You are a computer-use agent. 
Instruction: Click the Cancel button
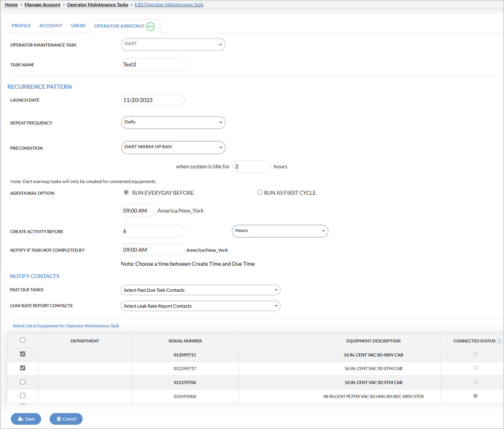[66, 419]
